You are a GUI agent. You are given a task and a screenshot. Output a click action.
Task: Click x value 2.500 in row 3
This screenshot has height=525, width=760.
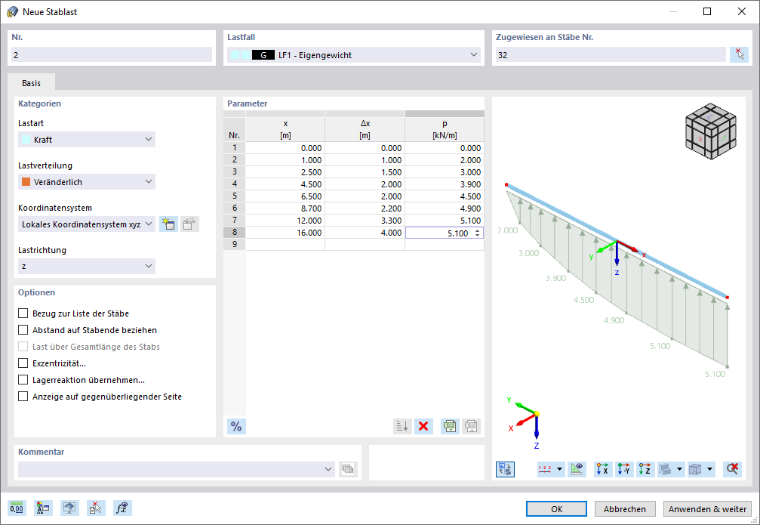(285, 172)
